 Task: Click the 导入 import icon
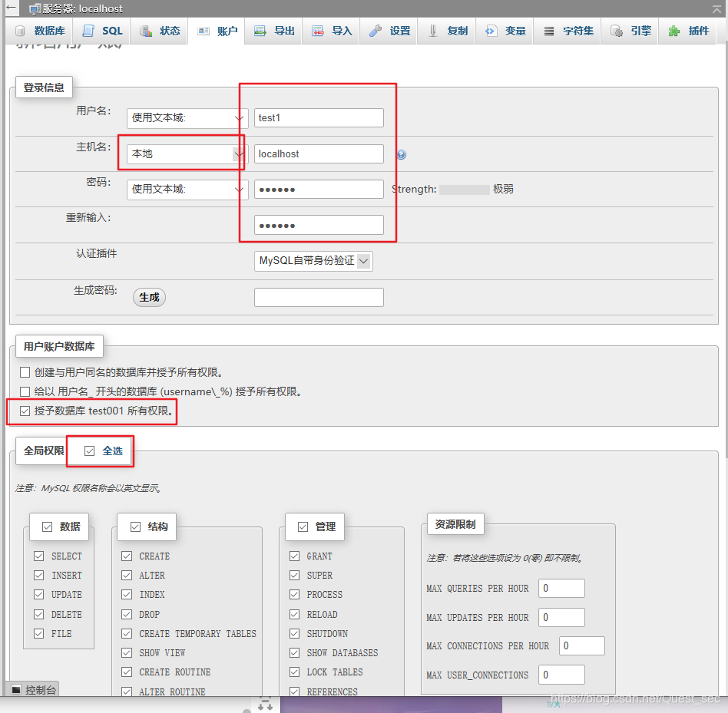click(x=318, y=31)
